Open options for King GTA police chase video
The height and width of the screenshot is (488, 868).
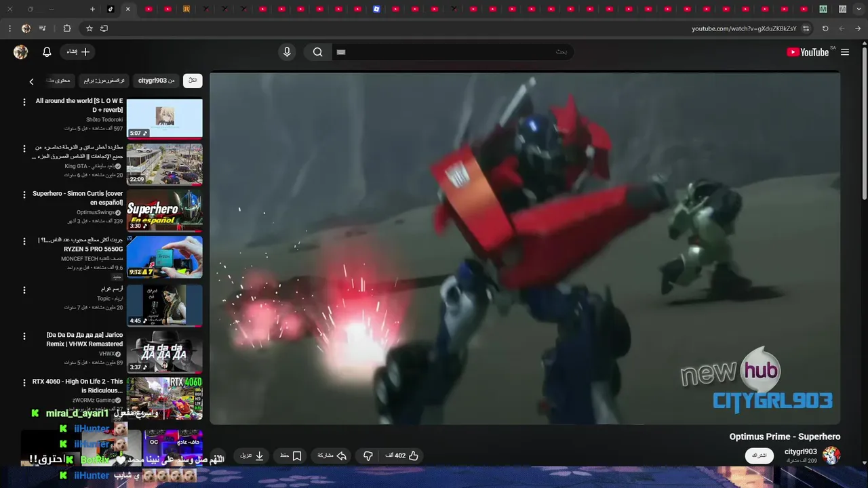tap(24, 148)
